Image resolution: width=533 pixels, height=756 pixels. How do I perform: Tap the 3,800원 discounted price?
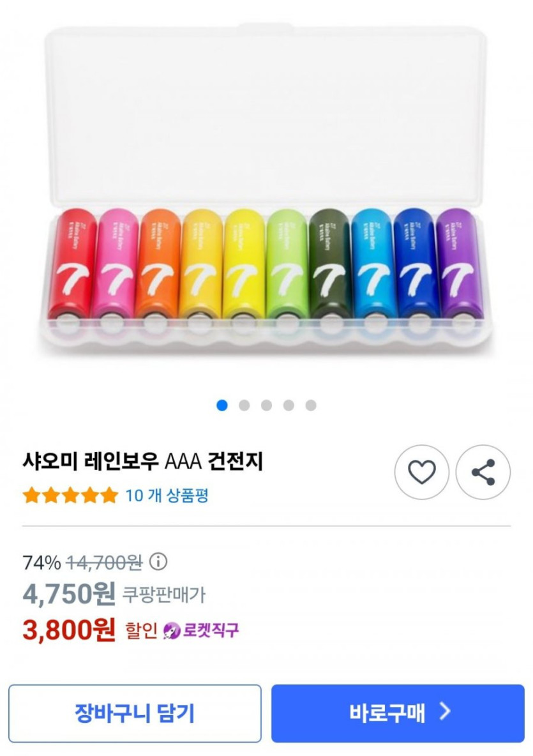pos(69,630)
